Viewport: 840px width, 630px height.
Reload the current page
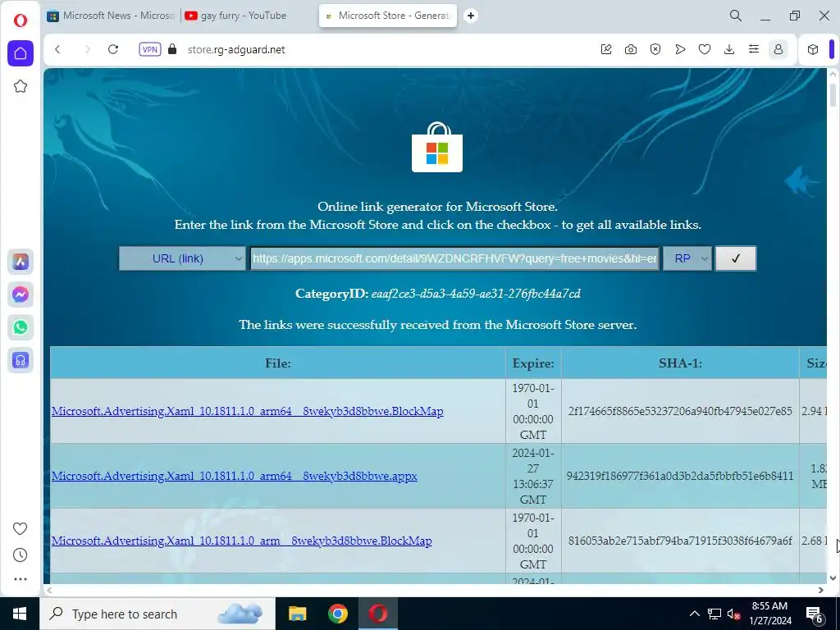pos(113,49)
